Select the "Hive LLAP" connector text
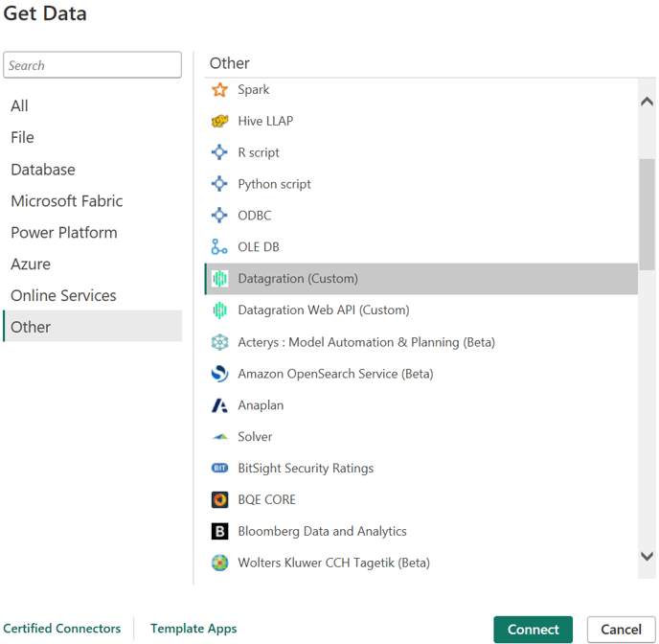The height and width of the screenshot is (644, 659). tap(265, 121)
